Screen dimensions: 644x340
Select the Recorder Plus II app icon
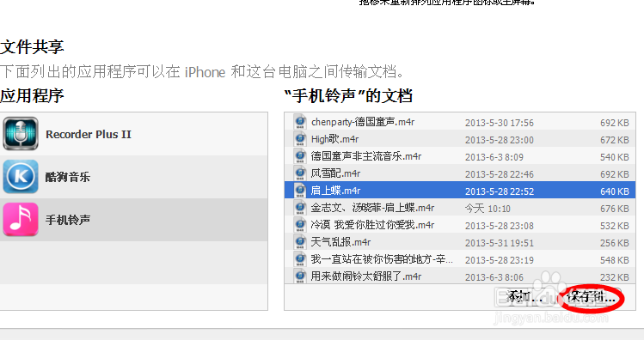tap(21, 134)
